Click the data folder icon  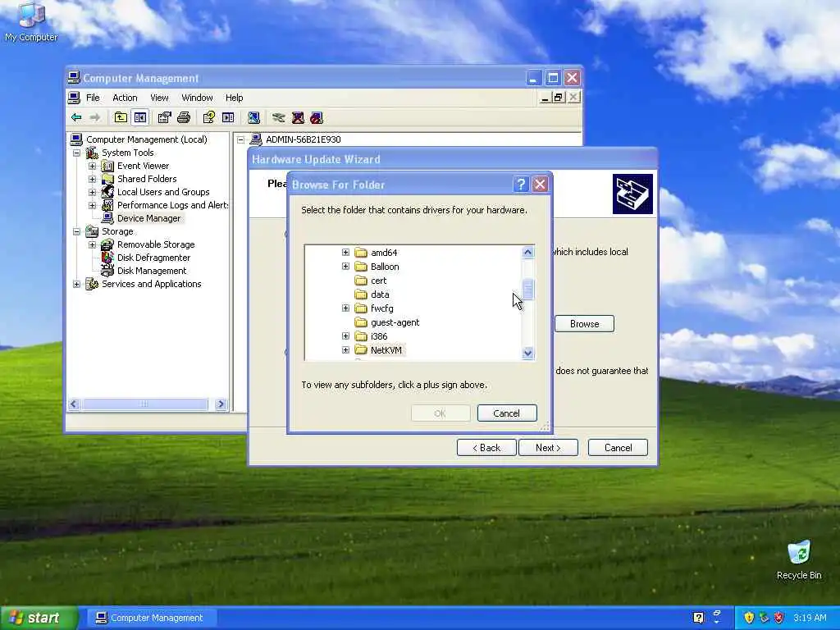coord(361,294)
